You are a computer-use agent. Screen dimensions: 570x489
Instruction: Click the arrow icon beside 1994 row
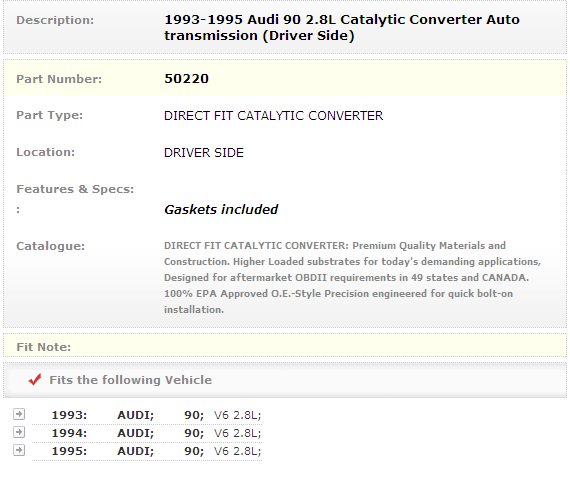pos(19,432)
